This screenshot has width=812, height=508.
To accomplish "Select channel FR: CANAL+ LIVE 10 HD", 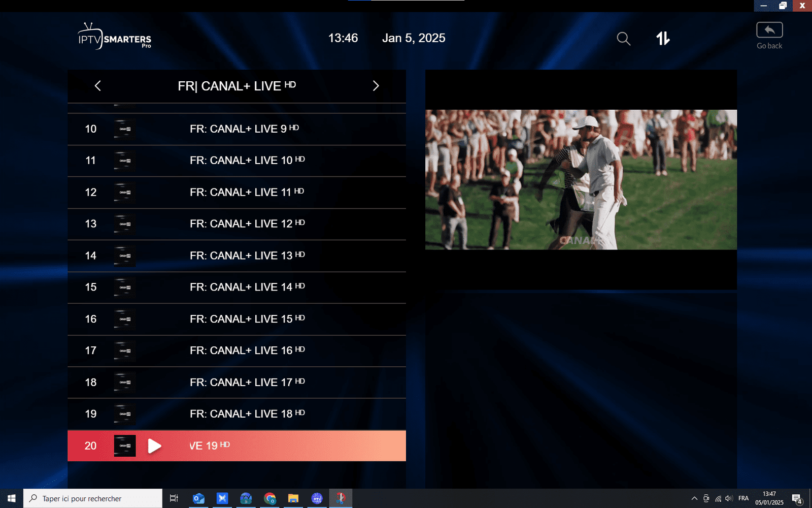I will click(x=236, y=161).
